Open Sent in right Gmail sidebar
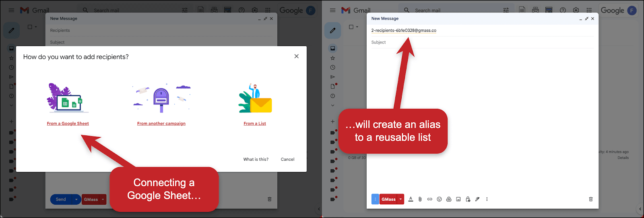This screenshot has height=218, width=644. tap(332, 77)
